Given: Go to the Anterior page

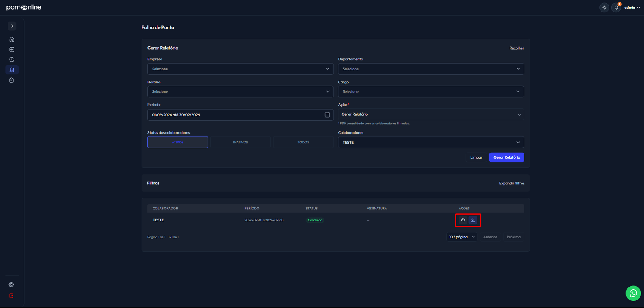Looking at the screenshot, I should [490, 237].
